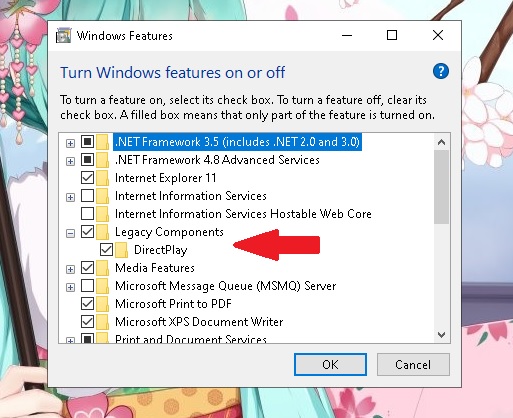Minimize the Windows Features window
Image resolution: width=513 pixels, height=418 pixels.
click(x=347, y=35)
